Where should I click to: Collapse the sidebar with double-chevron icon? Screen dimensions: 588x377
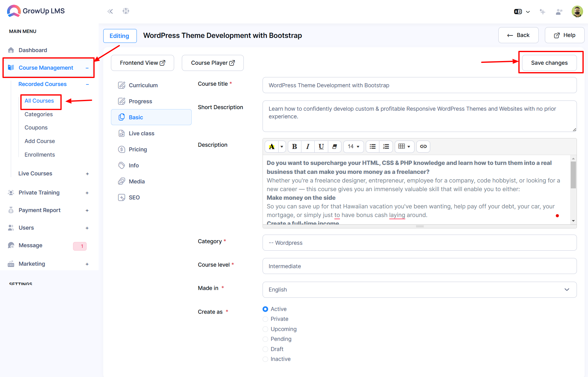point(110,11)
